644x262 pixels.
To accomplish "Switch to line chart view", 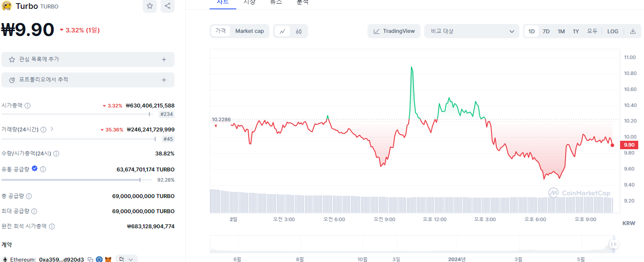I will tap(282, 31).
